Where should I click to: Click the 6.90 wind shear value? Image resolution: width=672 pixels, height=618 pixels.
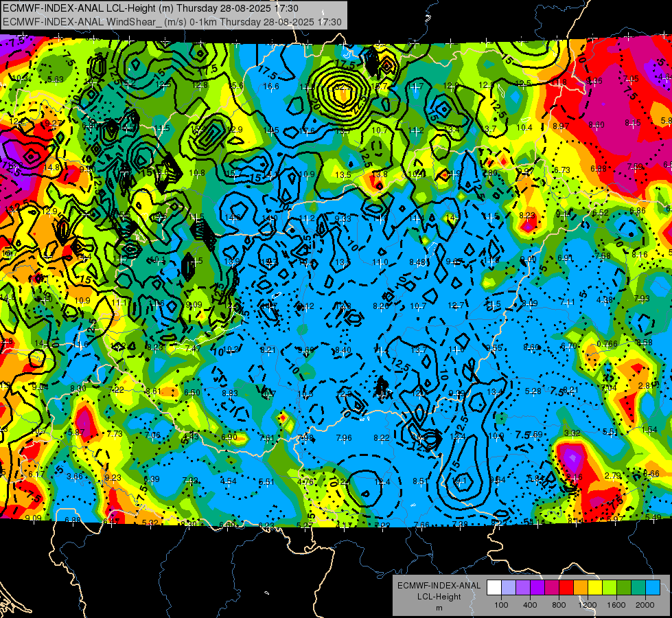(x=229, y=437)
